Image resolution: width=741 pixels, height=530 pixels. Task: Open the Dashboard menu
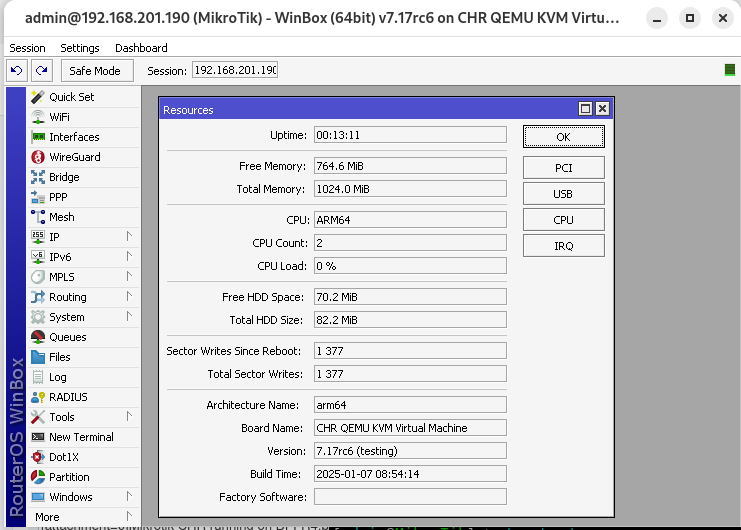coord(141,48)
